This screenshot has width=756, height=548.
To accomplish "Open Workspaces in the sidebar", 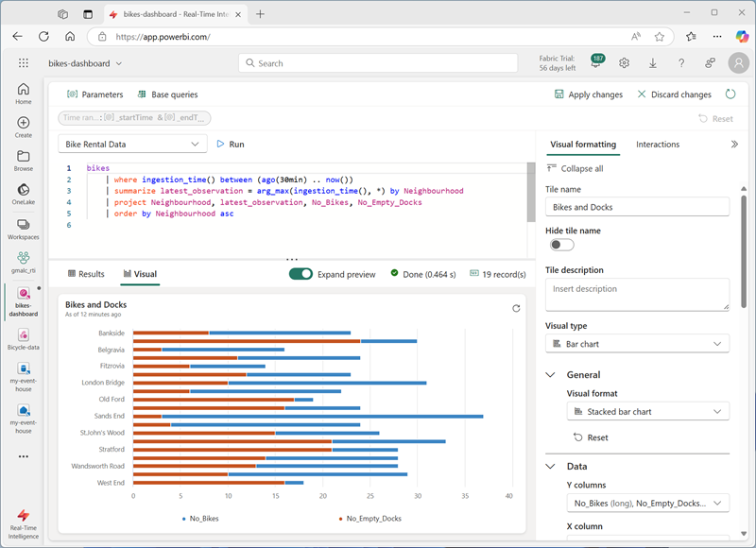I will [23, 229].
